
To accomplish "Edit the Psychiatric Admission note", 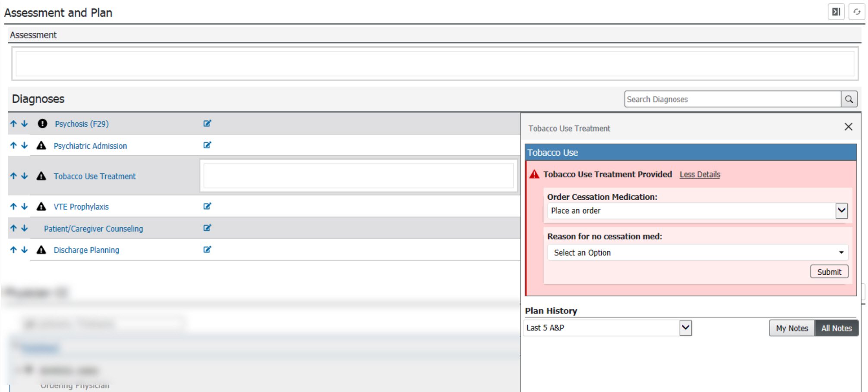I will pyautogui.click(x=207, y=145).
